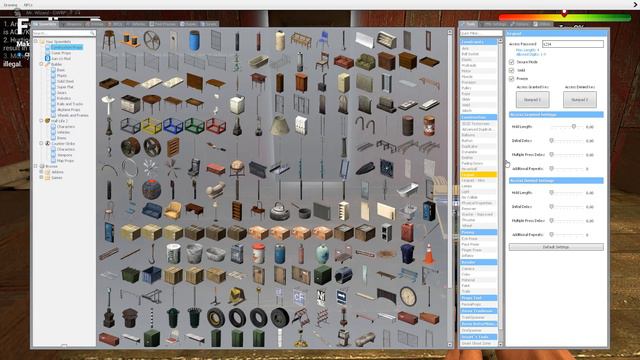Spawn the red cage frame prop
640x360 pixels.
[216, 125]
